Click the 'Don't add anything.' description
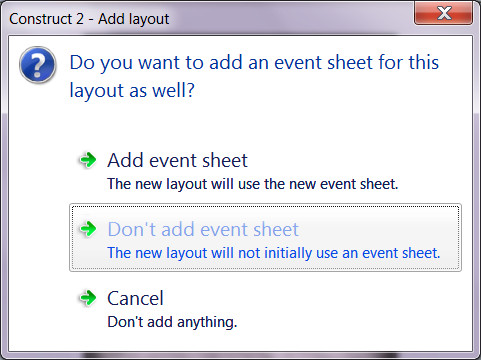The height and width of the screenshot is (360, 481). coord(172,322)
